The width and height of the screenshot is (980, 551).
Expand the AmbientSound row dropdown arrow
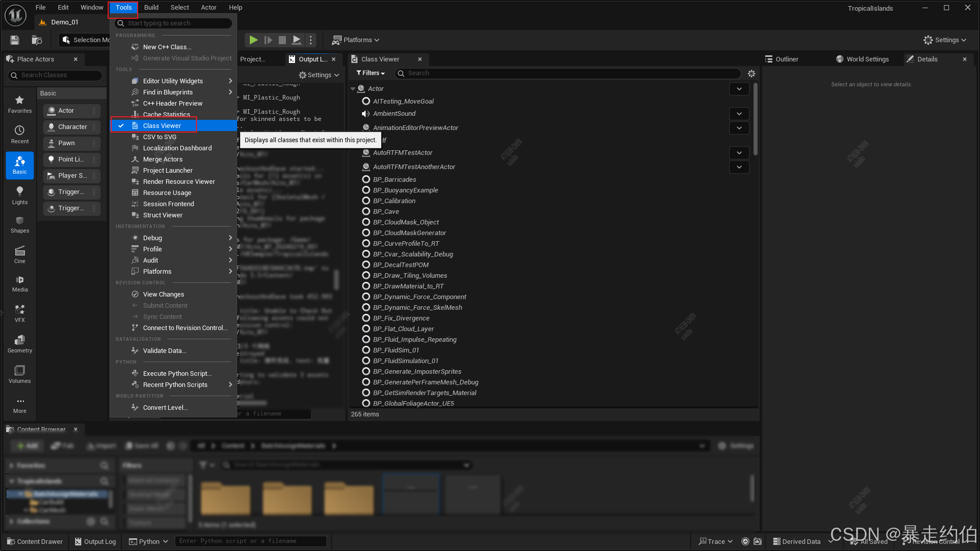point(739,114)
